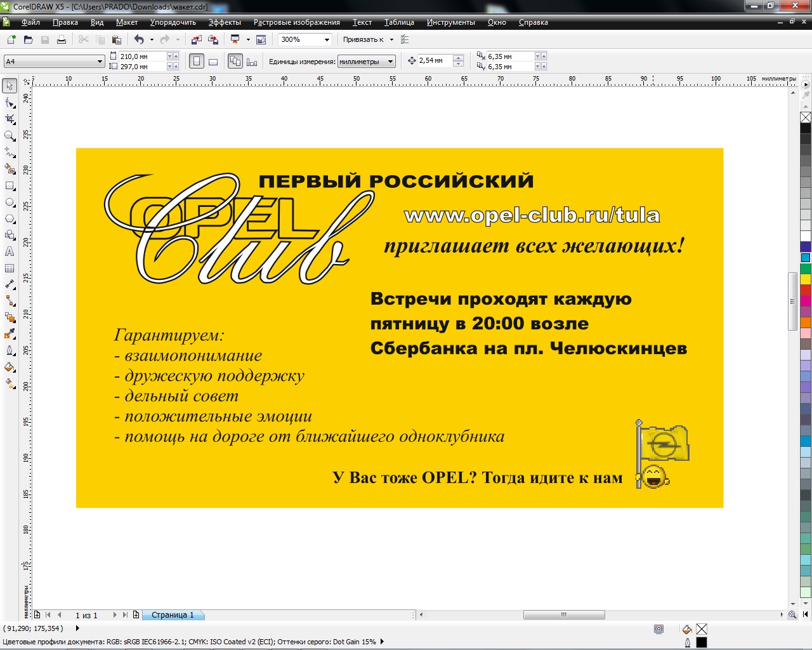Viewport: 812px width, 650px height.
Task: Click the Undo arrow icon
Action: (139, 39)
